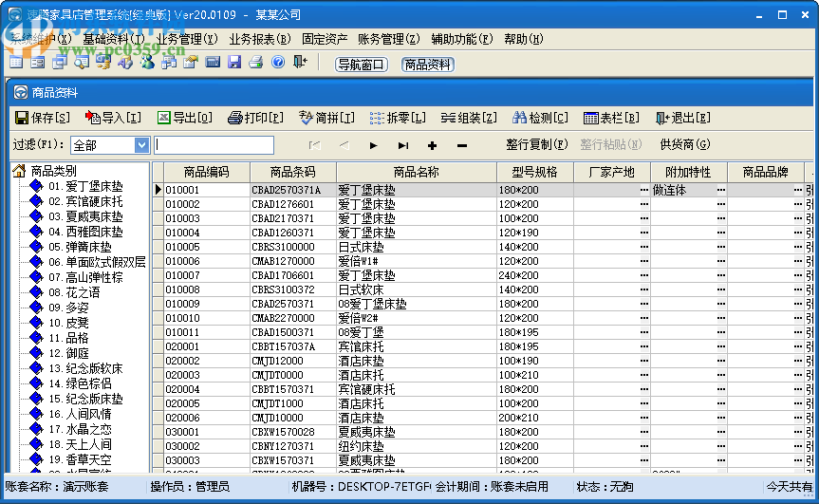Viewport: 819px width, 504px height.
Task: Select 商品类别 root tree node
Action: click(53, 171)
